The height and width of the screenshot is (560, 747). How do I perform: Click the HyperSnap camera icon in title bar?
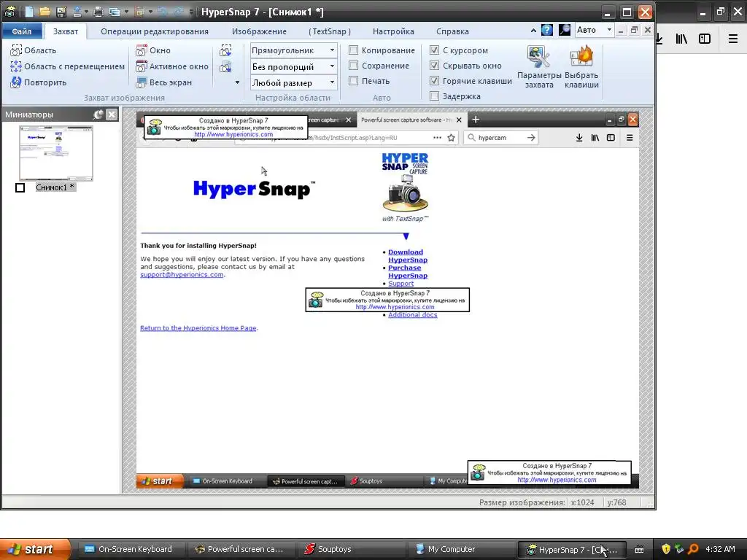10,12
